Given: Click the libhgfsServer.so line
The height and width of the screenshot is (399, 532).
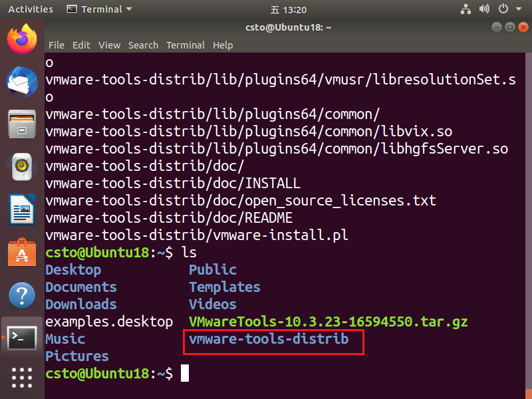Looking at the screenshot, I should [277, 148].
